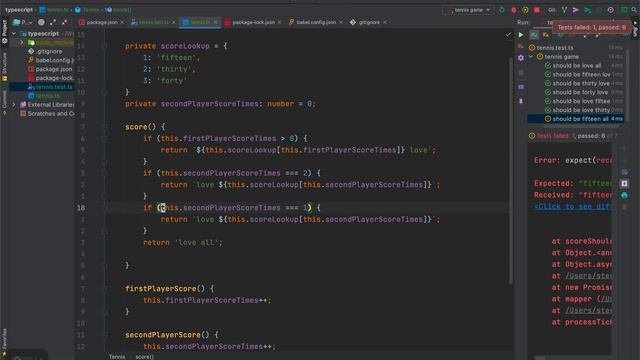Click the teal Git toolbar icon
640x360 pixels.
pyautogui.click(x=587, y=10)
